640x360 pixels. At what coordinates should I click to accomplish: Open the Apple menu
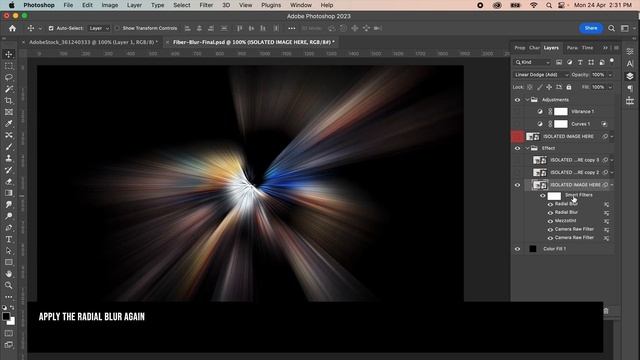11,5
